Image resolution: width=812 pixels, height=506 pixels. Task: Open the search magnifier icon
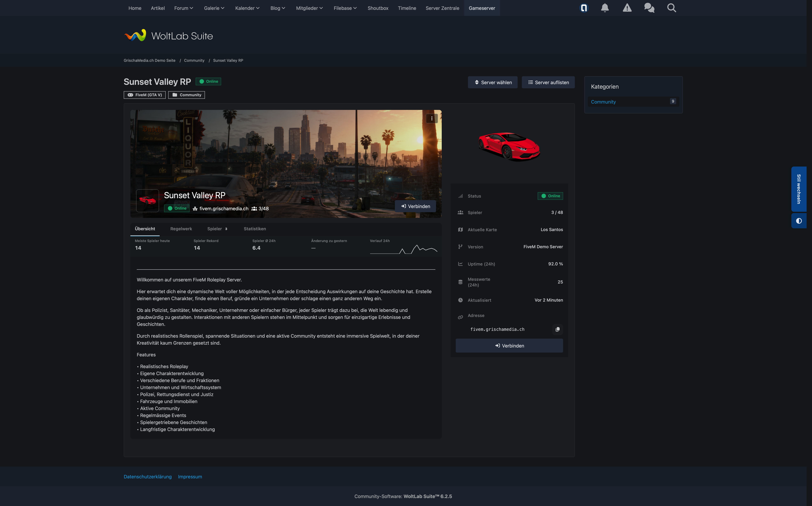[671, 8]
